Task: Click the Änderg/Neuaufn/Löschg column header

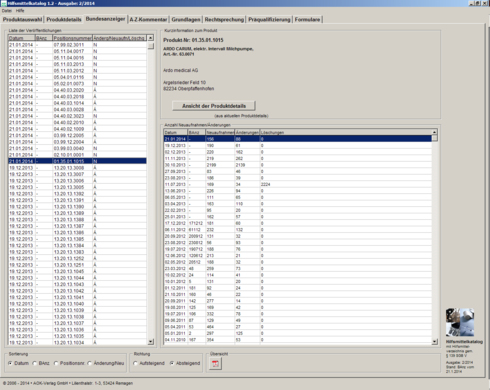Action: (119, 38)
